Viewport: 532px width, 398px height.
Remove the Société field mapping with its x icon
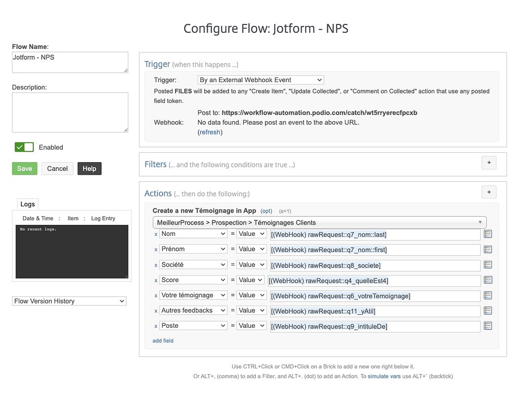click(x=155, y=264)
